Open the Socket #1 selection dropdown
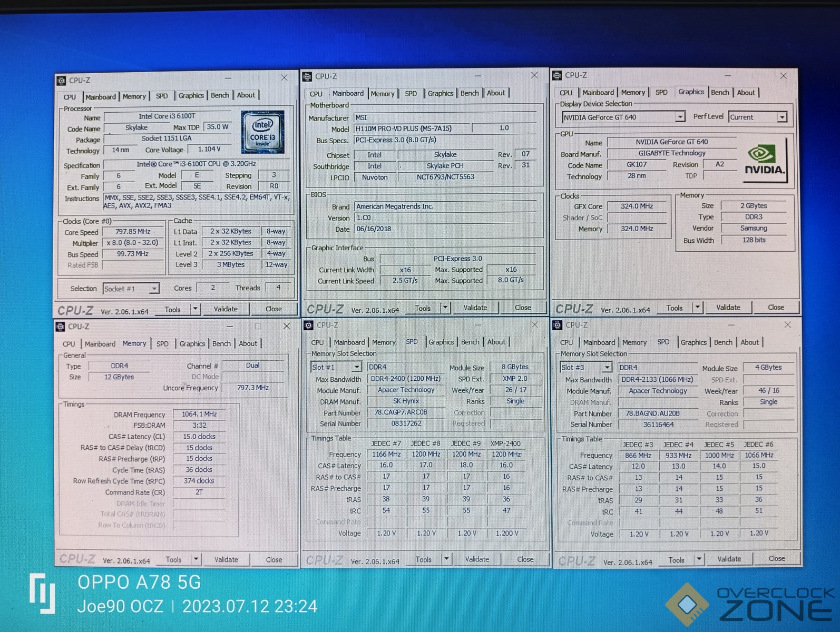840x632 pixels. (x=154, y=289)
